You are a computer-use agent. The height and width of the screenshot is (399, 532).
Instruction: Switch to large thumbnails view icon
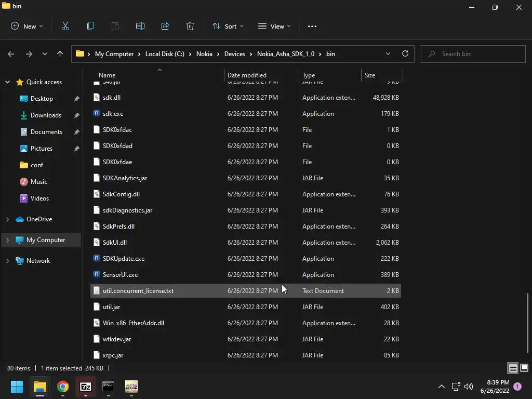(524, 368)
